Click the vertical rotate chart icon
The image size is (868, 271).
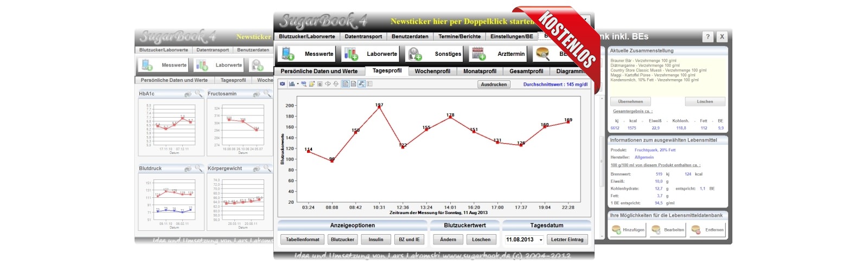(x=336, y=84)
